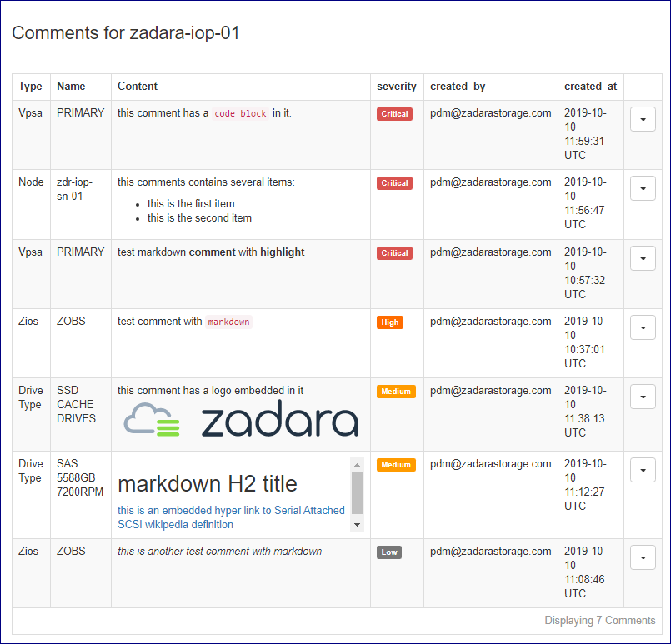This screenshot has height=644, width=671.
Task: Click the 'code block' inline code snippet
Action: (240, 114)
